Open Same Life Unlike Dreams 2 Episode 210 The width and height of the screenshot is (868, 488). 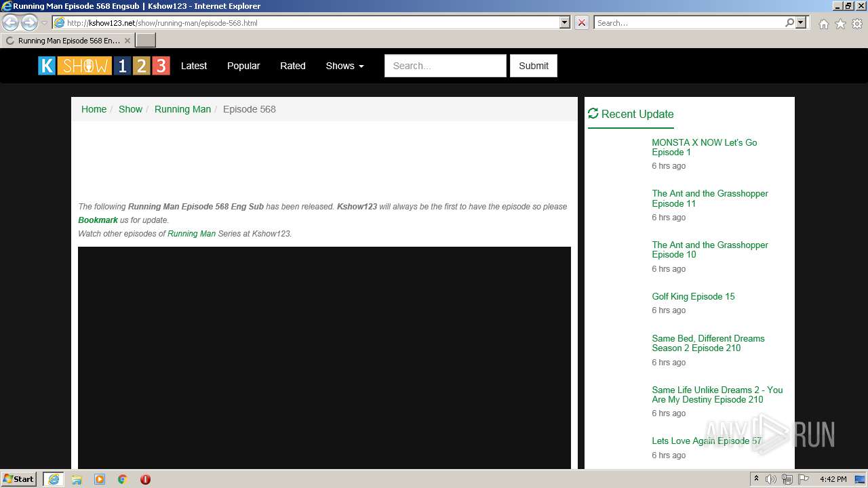717,394
